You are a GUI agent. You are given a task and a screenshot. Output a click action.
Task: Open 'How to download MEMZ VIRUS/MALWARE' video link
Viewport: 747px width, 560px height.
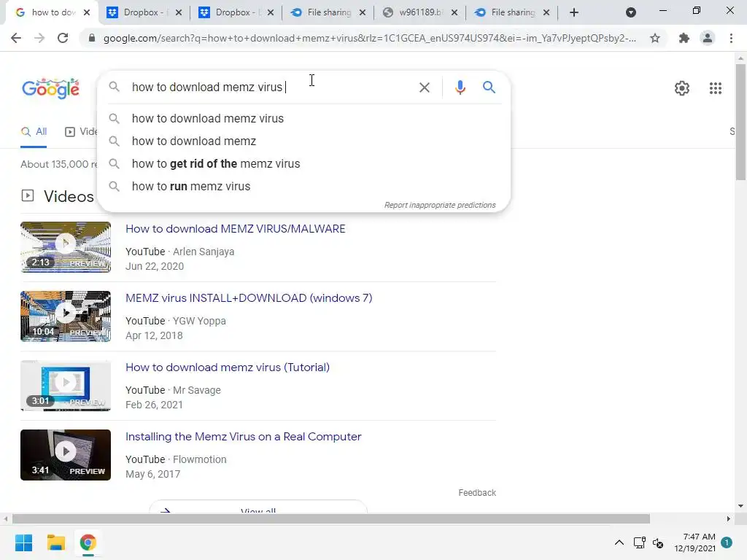(236, 229)
